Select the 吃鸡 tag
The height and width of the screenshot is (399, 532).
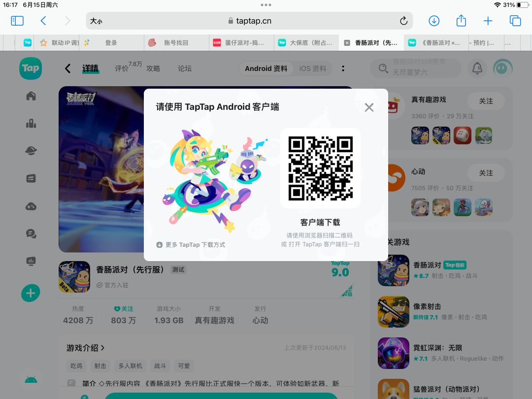click(x=76, y=366)
